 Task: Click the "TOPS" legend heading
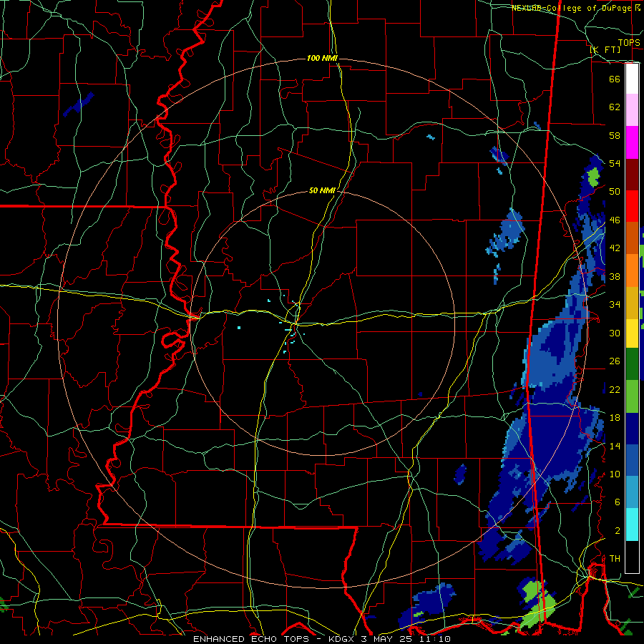click(x=629, y=43)
